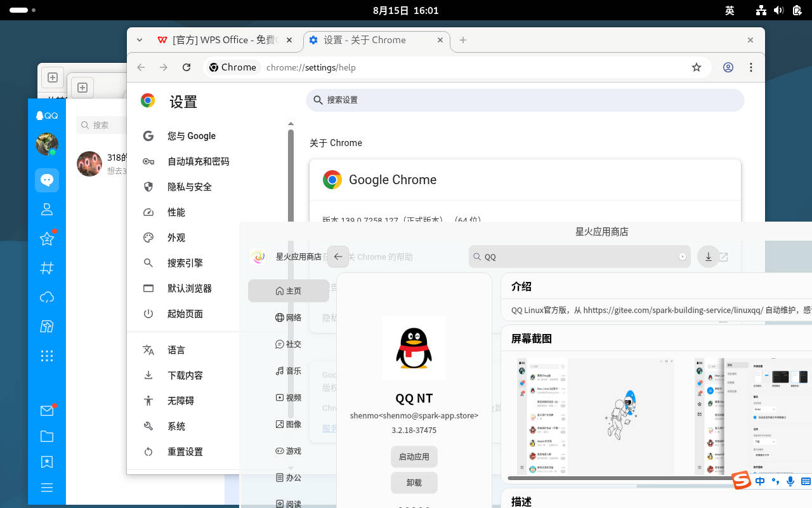Click back arrow in Spark Store

pos(338,257)
